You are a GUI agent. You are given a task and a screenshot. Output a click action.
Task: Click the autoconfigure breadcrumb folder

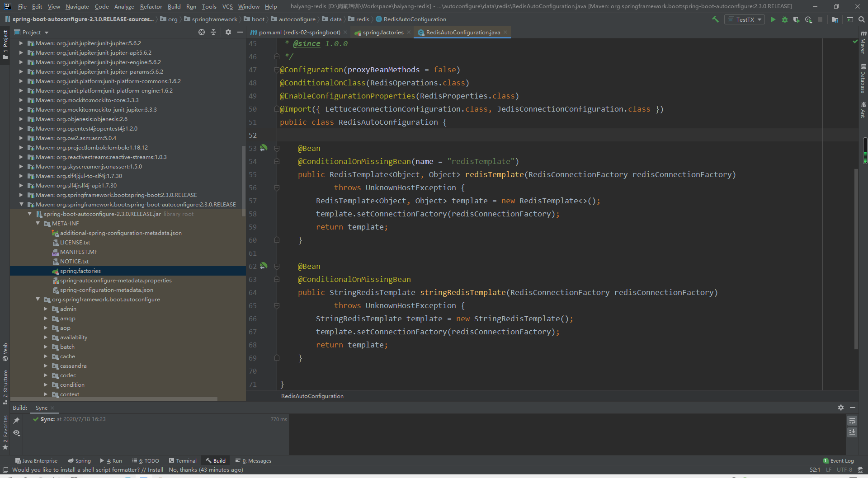pyautogui.click(x=293, y=19)
